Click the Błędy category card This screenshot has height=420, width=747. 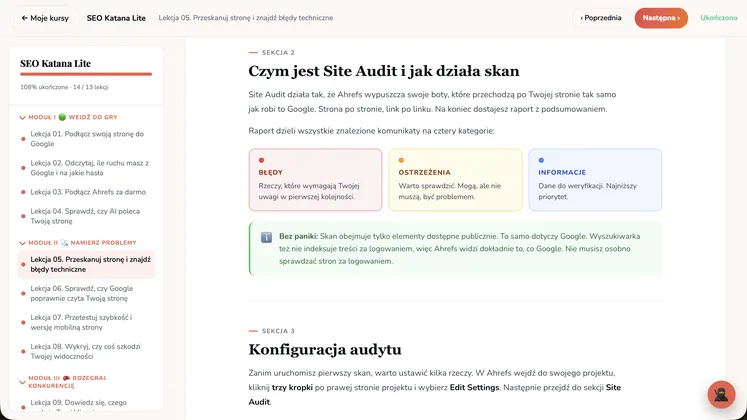click(x=315, y=180)
